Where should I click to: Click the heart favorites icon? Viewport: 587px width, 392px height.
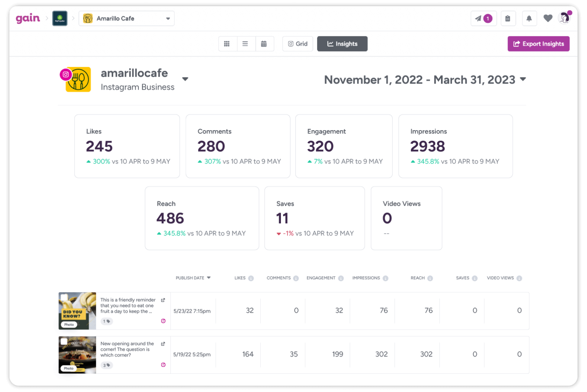pos(548,18)
